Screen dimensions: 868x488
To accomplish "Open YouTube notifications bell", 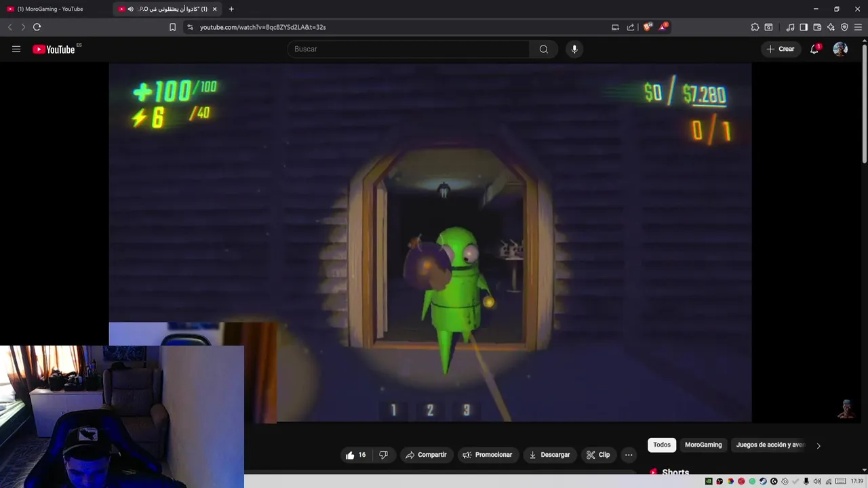I will tap(814, 49).
